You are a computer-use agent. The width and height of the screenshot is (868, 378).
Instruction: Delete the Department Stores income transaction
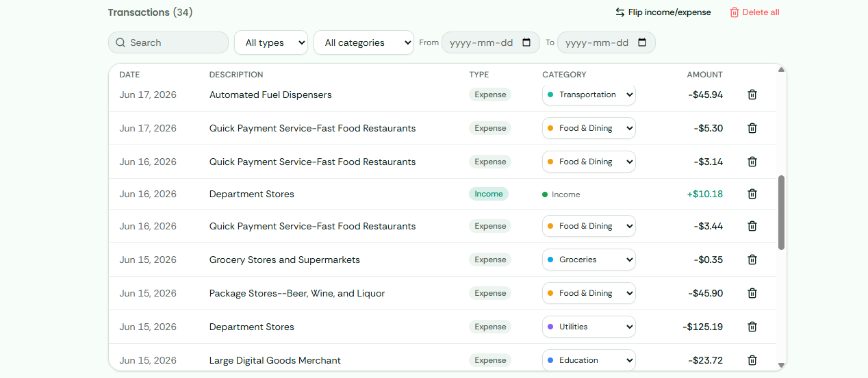752,194
